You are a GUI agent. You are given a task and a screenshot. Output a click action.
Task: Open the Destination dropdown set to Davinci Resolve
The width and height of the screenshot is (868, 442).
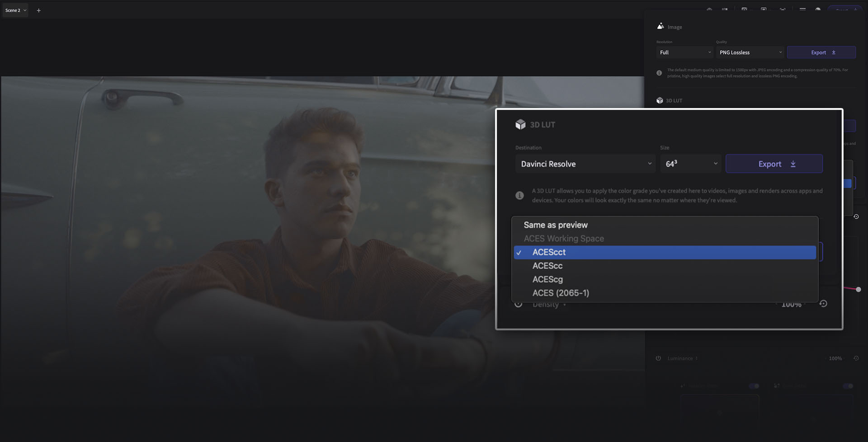(585, 164)
